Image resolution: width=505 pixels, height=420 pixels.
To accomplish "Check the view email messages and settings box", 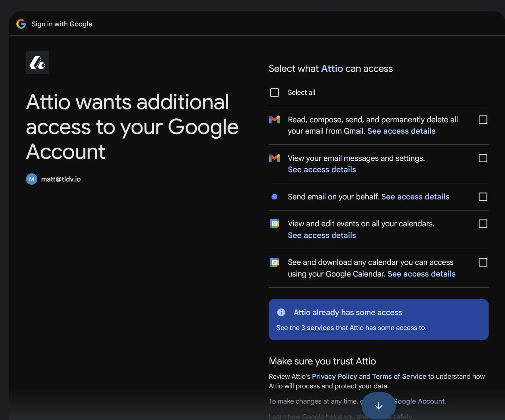I will point(483,158).
